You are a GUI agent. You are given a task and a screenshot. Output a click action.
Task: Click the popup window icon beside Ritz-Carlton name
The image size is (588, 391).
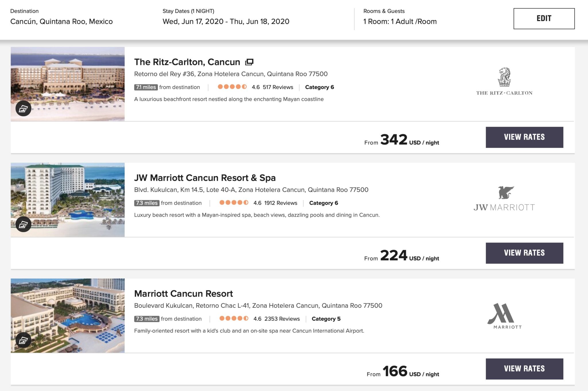click(249, 61)
